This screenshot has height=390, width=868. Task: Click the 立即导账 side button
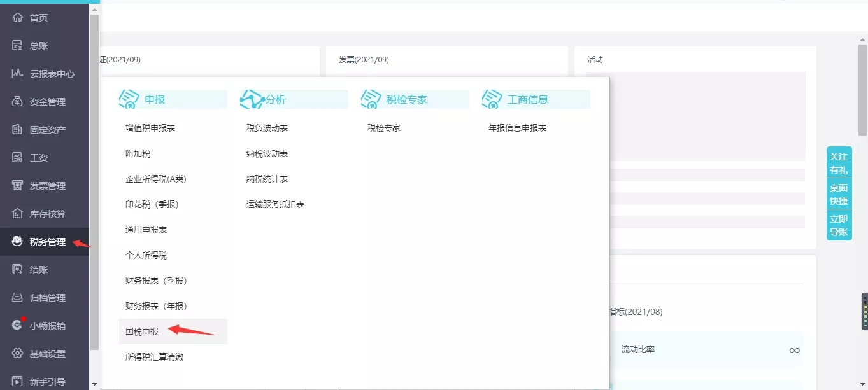coord(839,225)
